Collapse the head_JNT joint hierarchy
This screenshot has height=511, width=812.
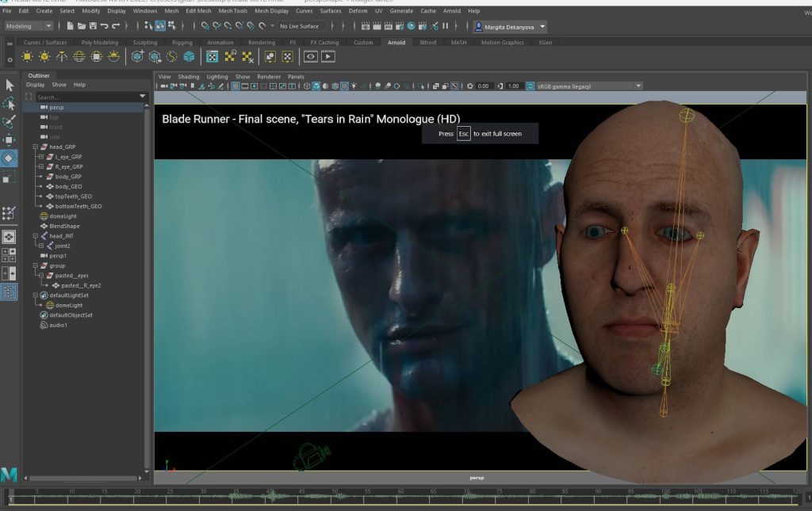tap(36, 236)
